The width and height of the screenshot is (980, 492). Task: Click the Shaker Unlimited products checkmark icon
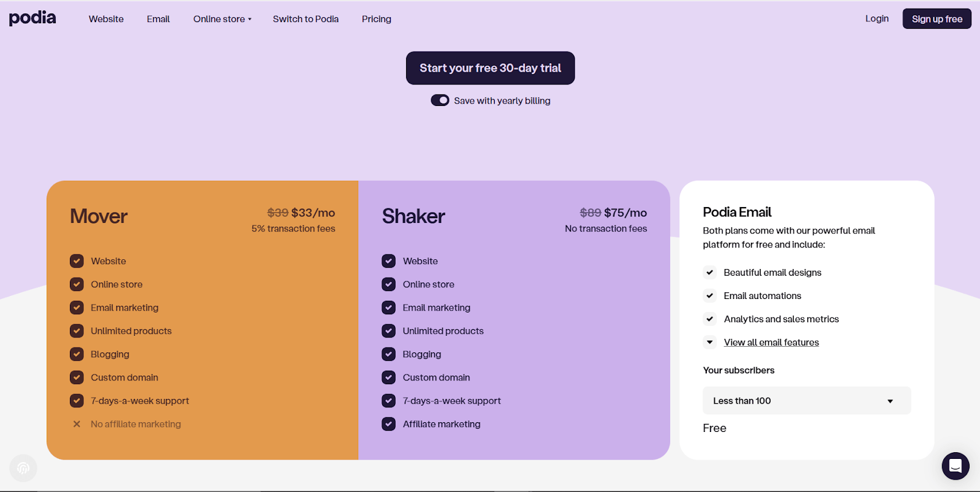388,331
